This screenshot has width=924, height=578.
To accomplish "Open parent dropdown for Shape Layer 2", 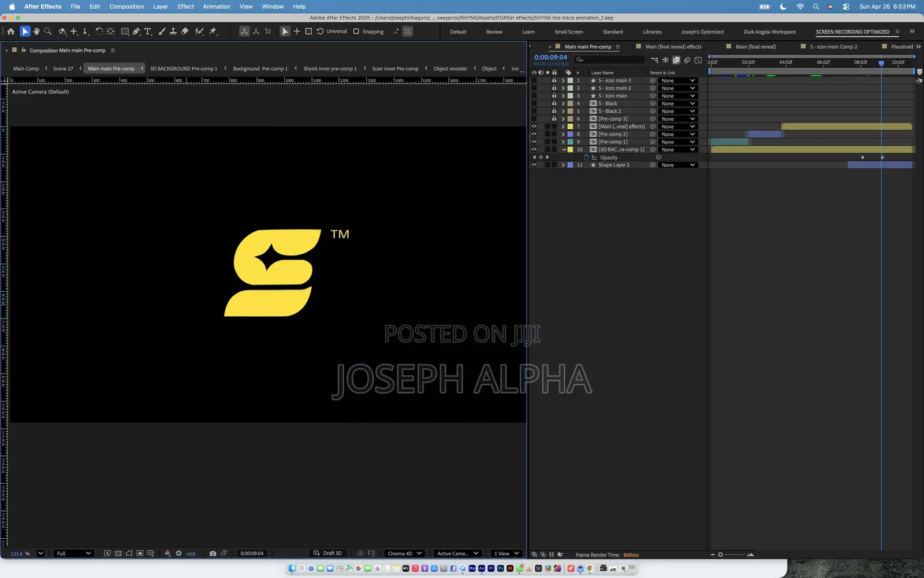I will pyautogui.click(x=678, y=165).
